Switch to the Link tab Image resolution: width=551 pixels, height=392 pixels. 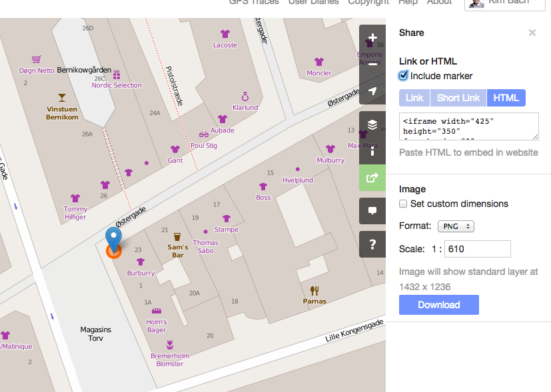tap(414, 98)
